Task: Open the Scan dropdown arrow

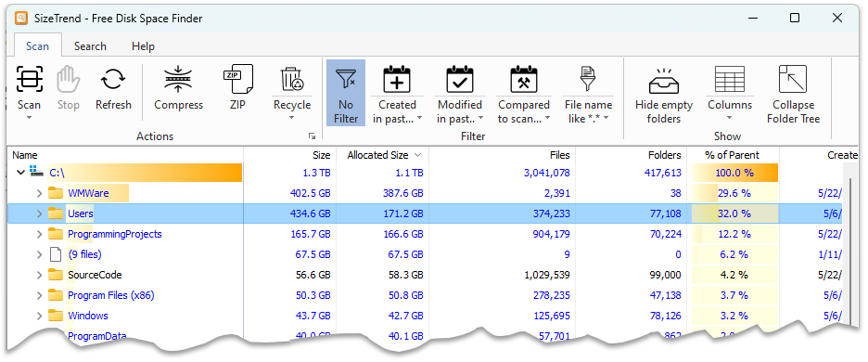Action: coord(29,118)
